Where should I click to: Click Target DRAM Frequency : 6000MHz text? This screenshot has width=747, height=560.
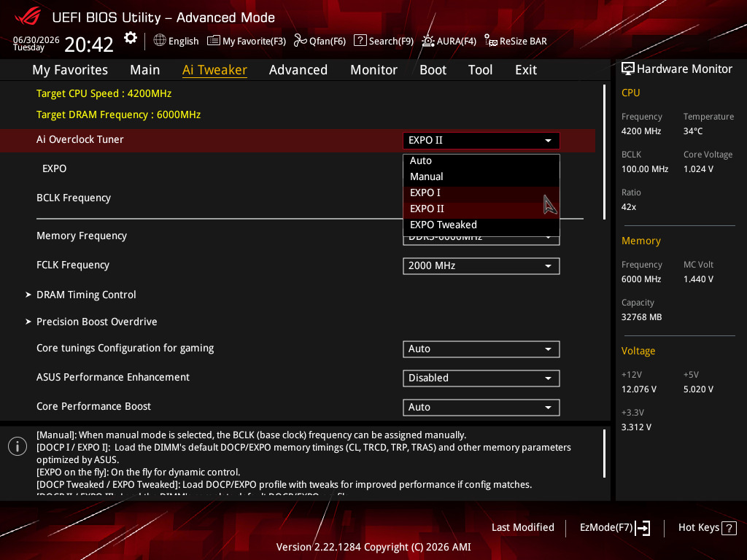pos(119,114)
